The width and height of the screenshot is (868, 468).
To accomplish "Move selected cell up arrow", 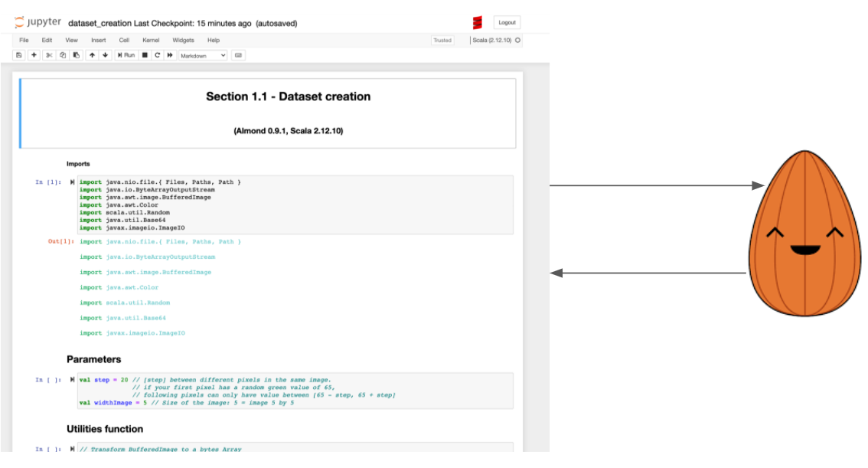I will (92, 55).
